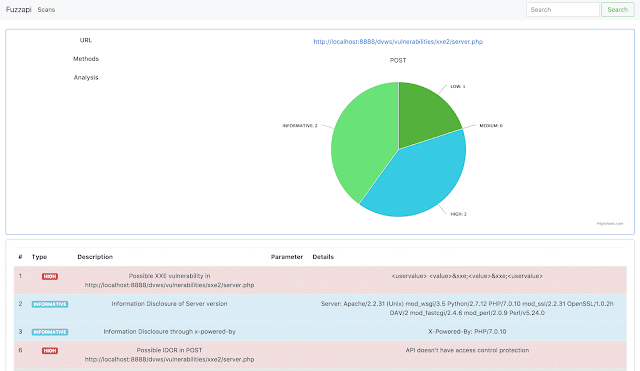The image size is (640, 371).
Task: Open the Scans menu item
Action: (x=46, y=9)
